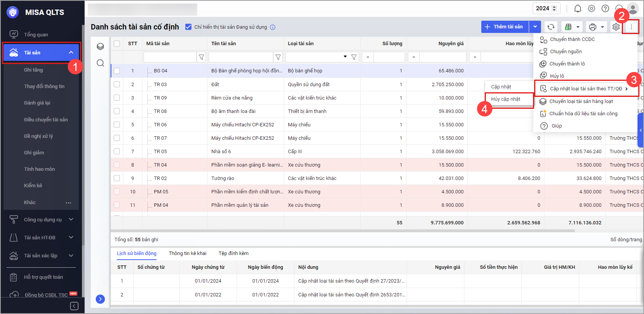Click the printer icon in toolbar
The width and height of the screenshot is (644, 314).
[593, 27]
